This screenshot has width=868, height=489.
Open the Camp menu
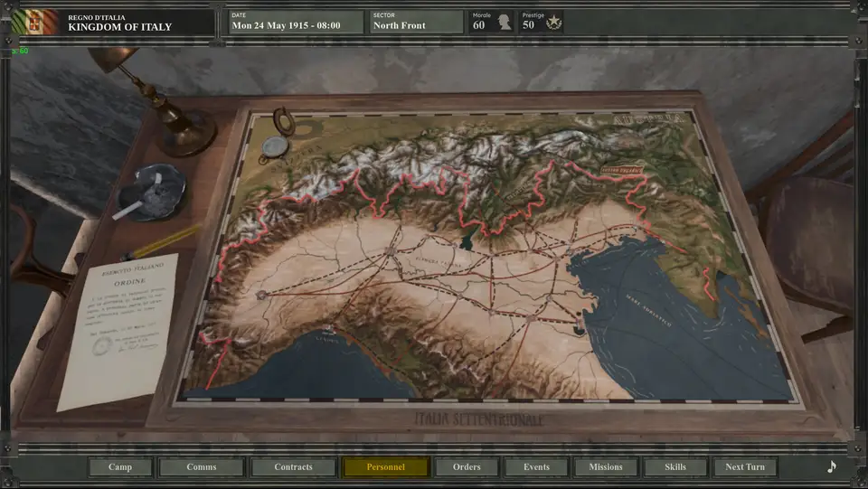pos(120,467)
